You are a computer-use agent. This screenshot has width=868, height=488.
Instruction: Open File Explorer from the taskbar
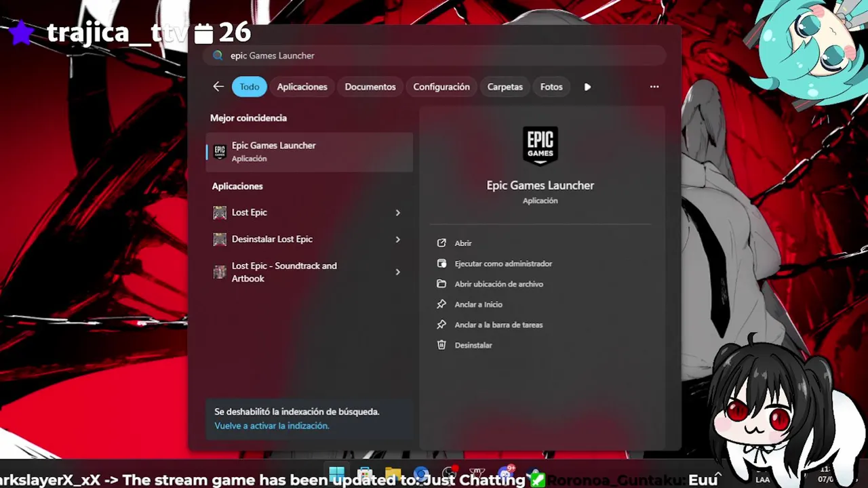tap(393, 474)
